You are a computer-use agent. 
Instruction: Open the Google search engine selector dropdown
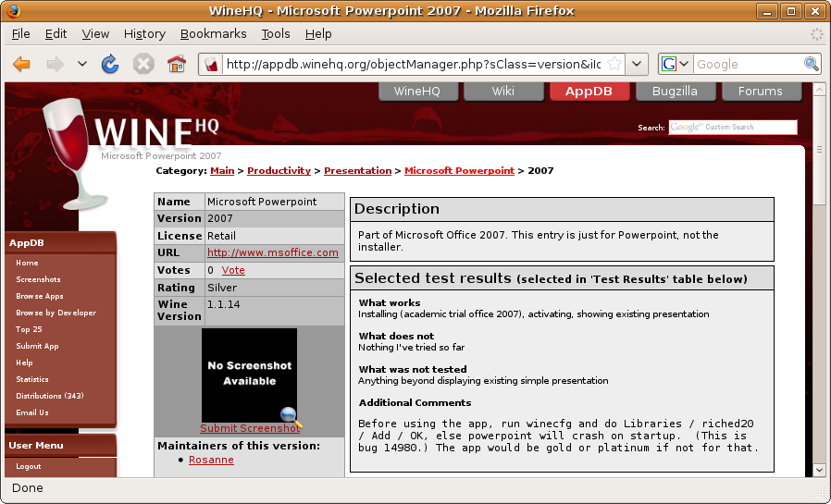(676, 64)
